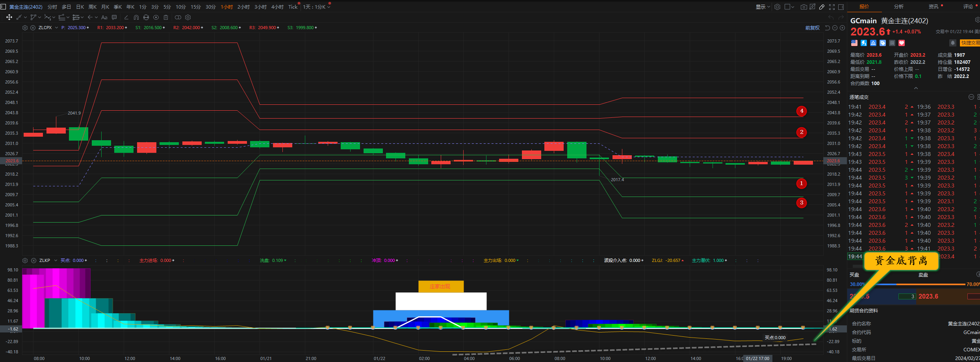Open chart settings gear near 显示
Viewport: 980px width, 362px height.
[x=777, y=7]
